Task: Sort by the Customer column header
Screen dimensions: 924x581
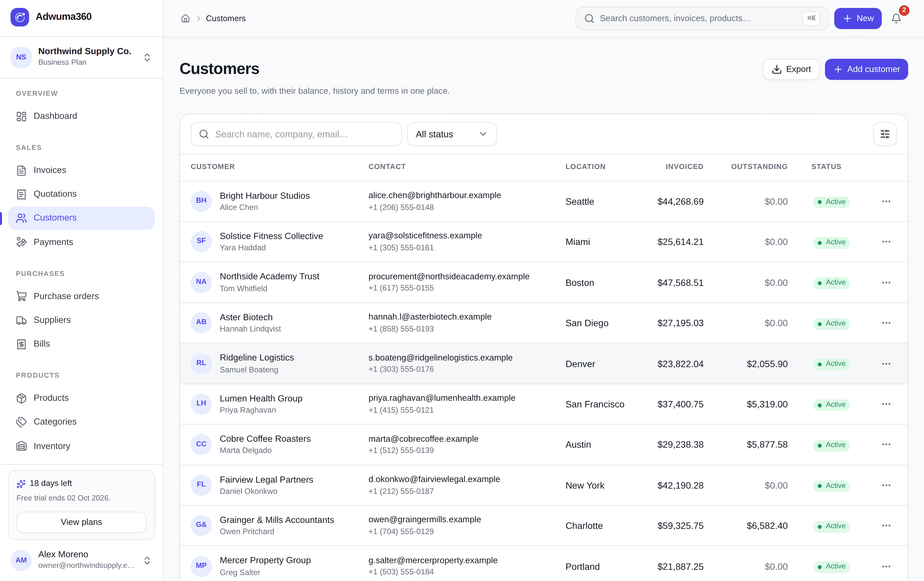Action: tap(213, 167)
